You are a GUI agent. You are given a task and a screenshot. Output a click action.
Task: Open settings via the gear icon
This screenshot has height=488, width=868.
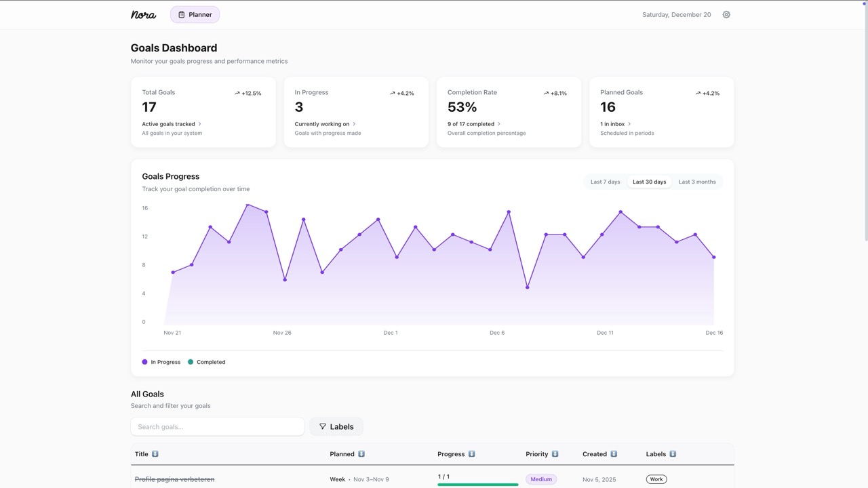(726, 15)
